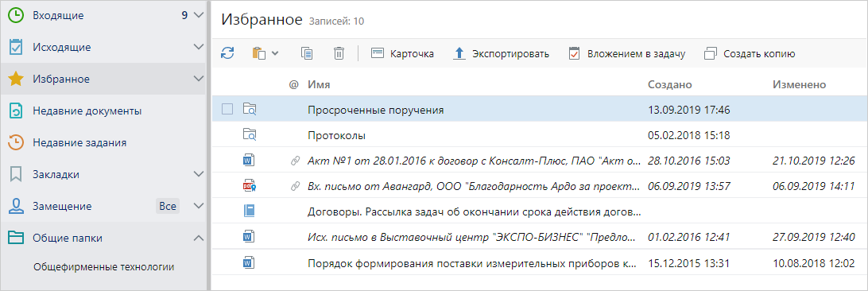Click the PDF icon of Вх. письмо
The width and height of the screenshot is (868, 291).
pos(250,186)
